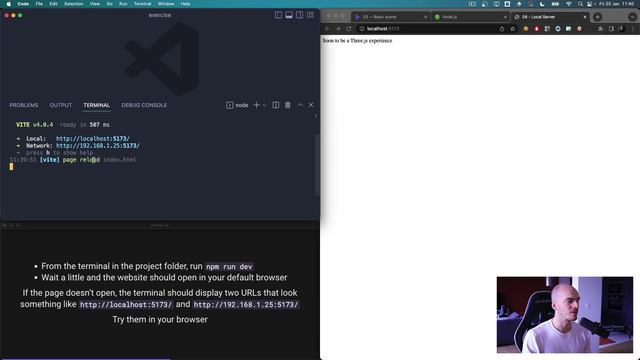Click the 'Soon to be a Three.js experience' page text
This screenshot has width=640, height=360.
pos(357,41)
